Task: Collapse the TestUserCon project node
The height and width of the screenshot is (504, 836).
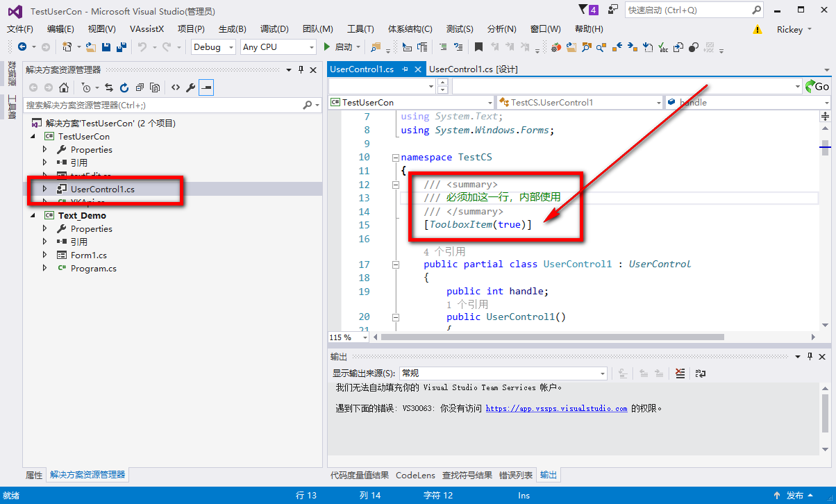Action: point(33,137)
